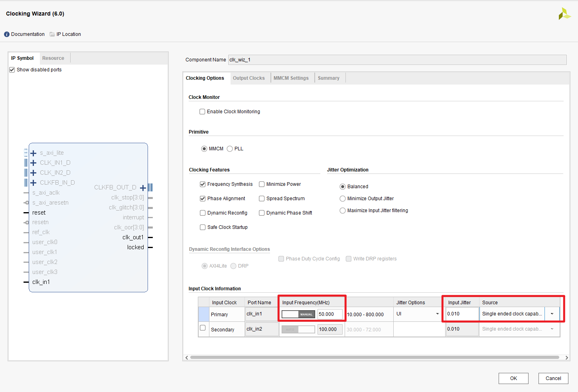Click horizontal scrollbar of options panel
The width and height of the screenshot is (578, 392).
[x=375, y=357]
